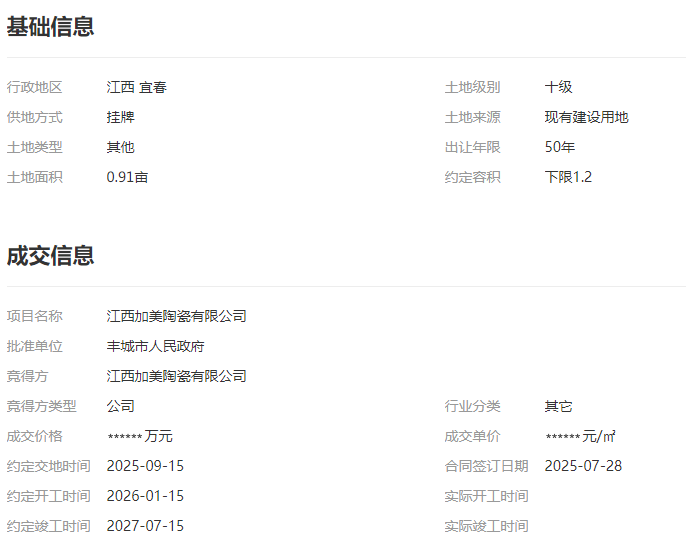The width and height of the screenshot is (686, 553).
Task: Click the 挂牌 land supply method value
Action: 121,117
